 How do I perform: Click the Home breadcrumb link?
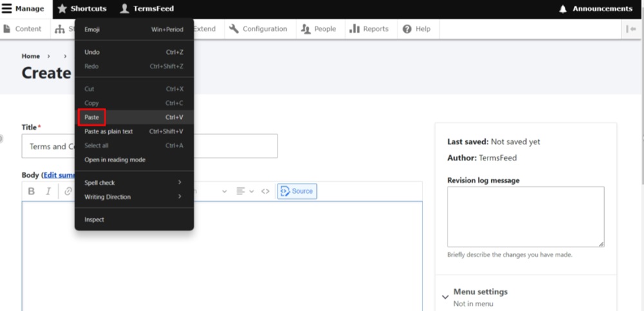[31, 56]
